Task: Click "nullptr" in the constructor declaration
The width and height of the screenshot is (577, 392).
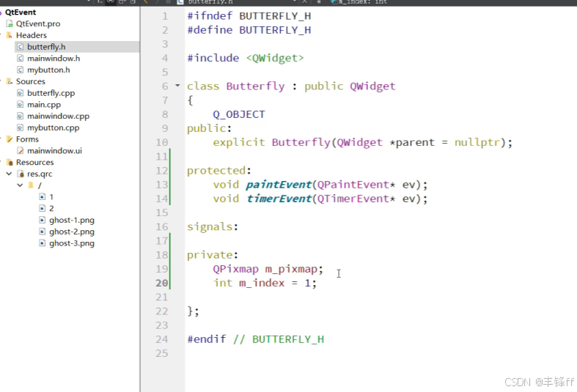Action: (477, 142)
